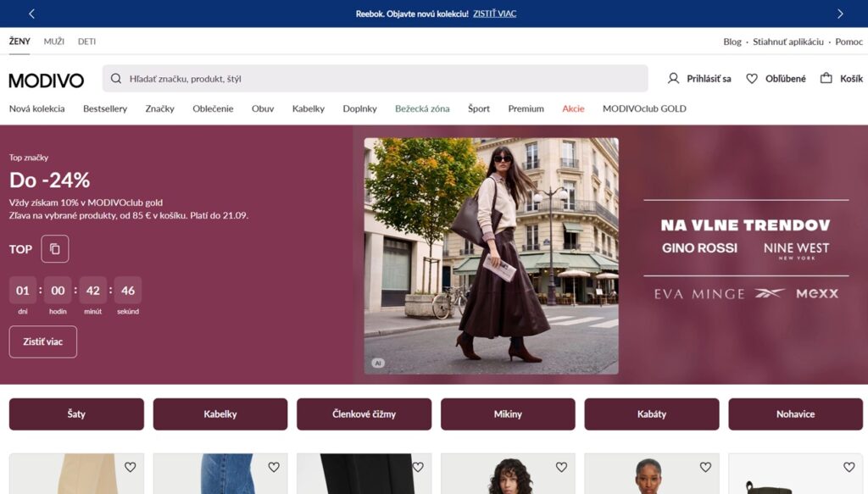868x494 pixels.
Task: Click the search magnifier icon
Action: [115, 79]
